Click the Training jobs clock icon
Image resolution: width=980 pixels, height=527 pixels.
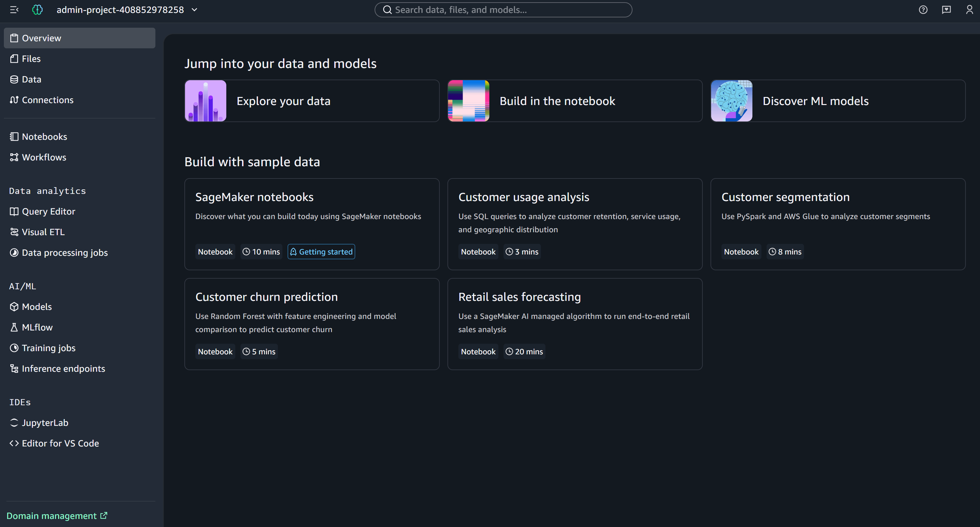point(14,348)
